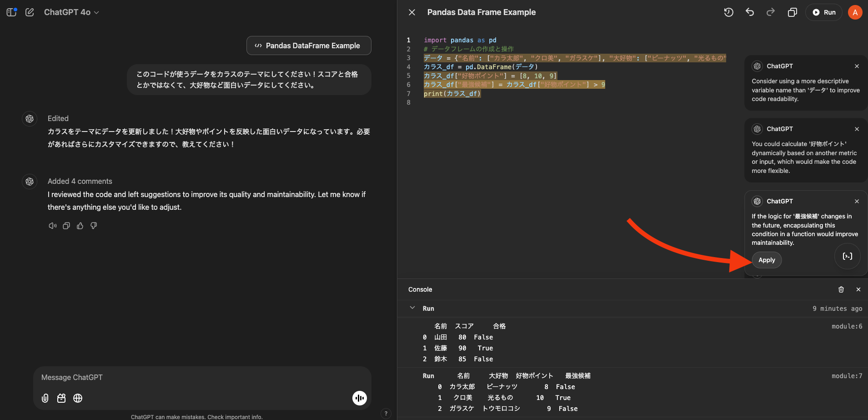Read the response aloud
868x420 pixels.
coord(52,225)
